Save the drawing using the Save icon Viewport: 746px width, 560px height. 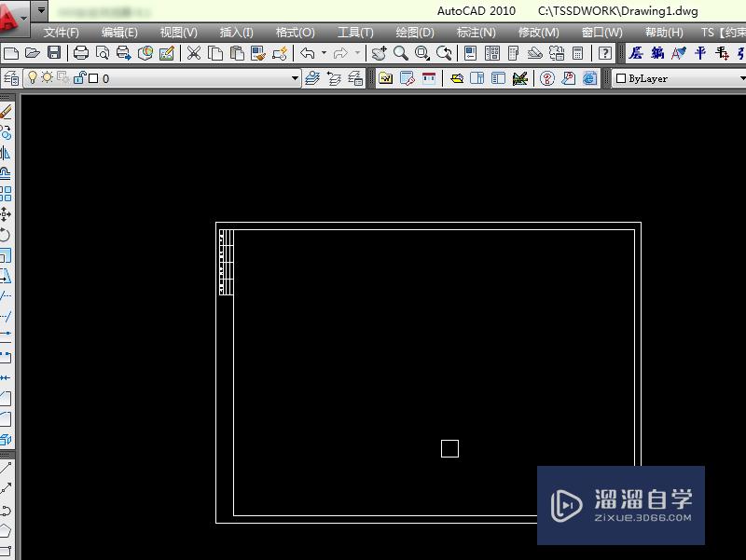pos(53,53)
